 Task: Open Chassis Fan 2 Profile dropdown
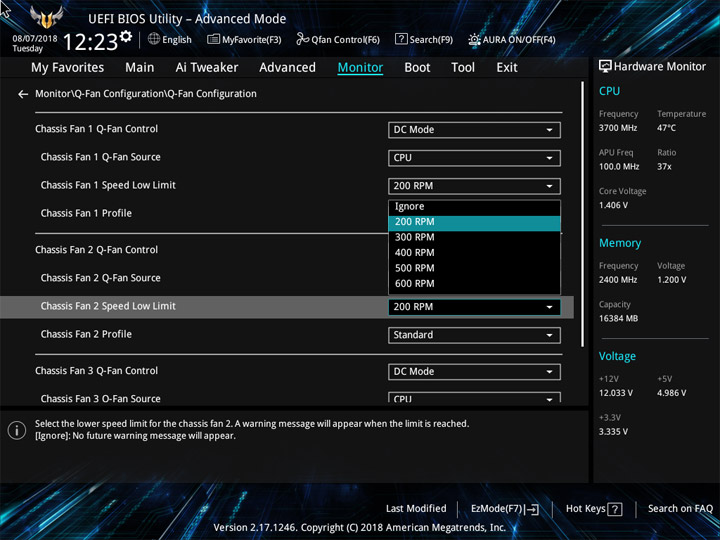(474, 335)
